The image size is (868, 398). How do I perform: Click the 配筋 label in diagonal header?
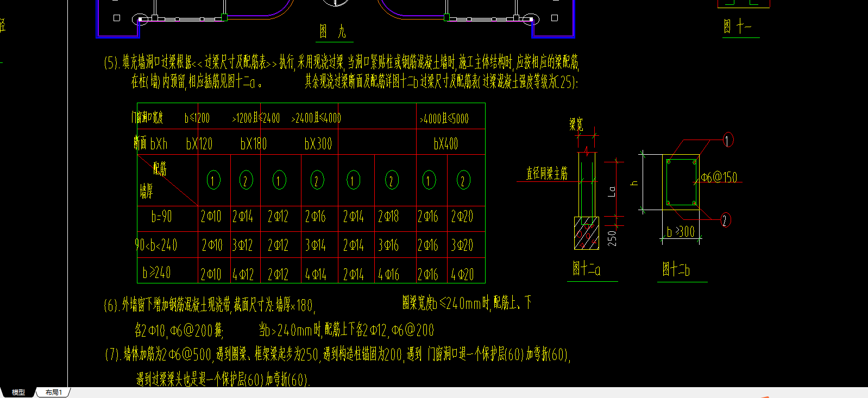(160, 169)
